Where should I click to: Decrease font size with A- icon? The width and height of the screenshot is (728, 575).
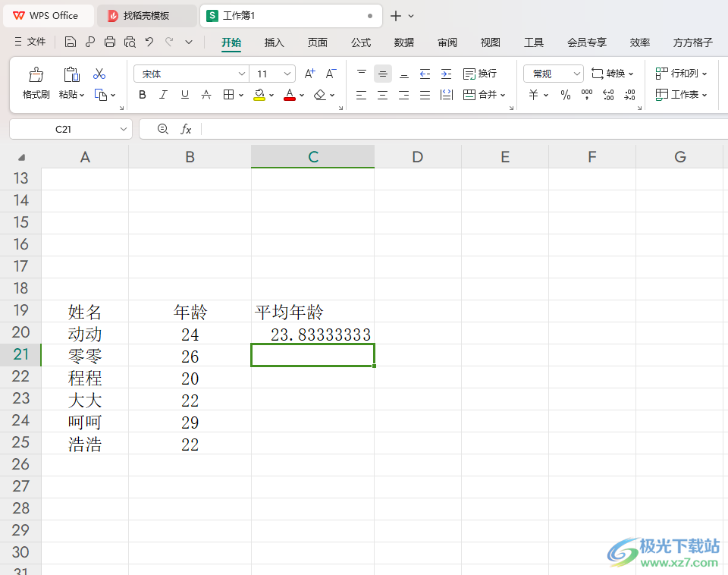click(x=331, y=74)
